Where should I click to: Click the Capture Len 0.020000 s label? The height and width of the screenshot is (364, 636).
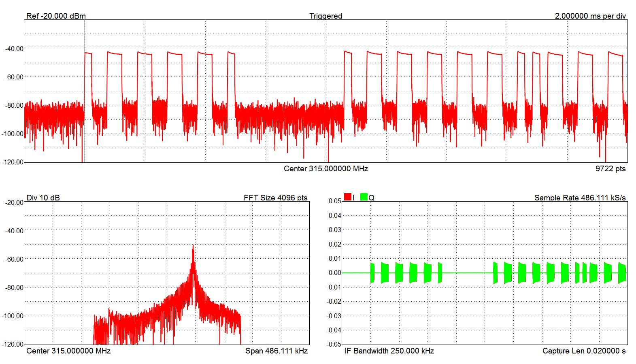click(x=584, y=351)
